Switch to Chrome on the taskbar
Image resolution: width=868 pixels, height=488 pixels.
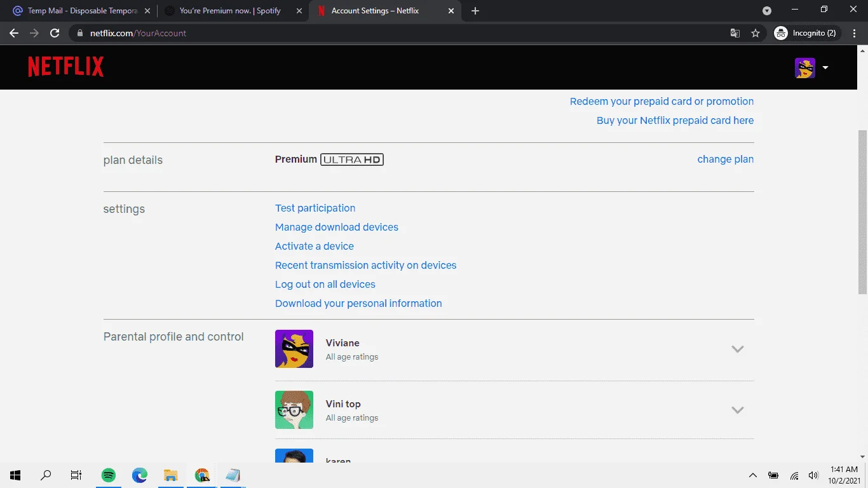tap(202, 475)
